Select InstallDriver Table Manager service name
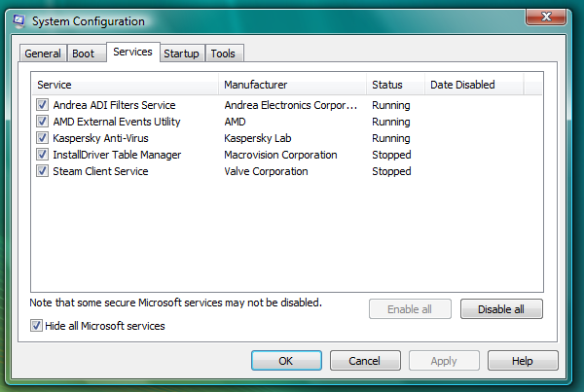The width and height of the screenshot is (584, 392). point(117,155)
